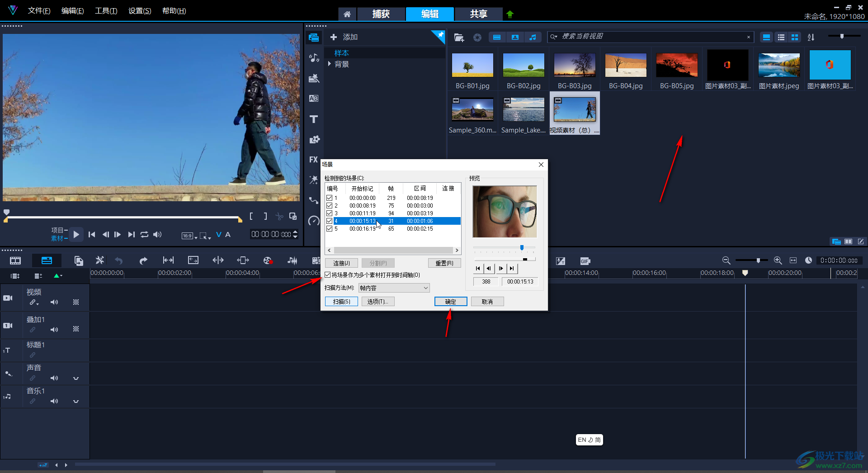Screen dimensions: 868x473
Task: Click the green upload arrow icon
Action: [510, 14]
